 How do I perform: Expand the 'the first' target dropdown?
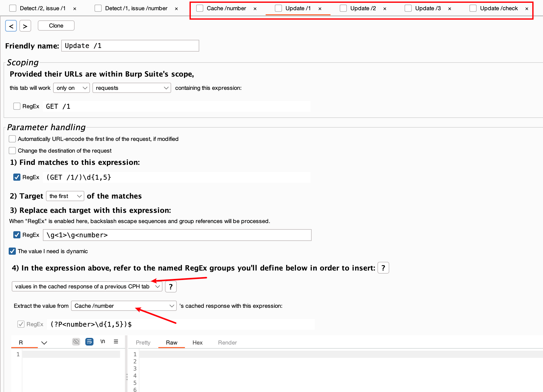65,196
